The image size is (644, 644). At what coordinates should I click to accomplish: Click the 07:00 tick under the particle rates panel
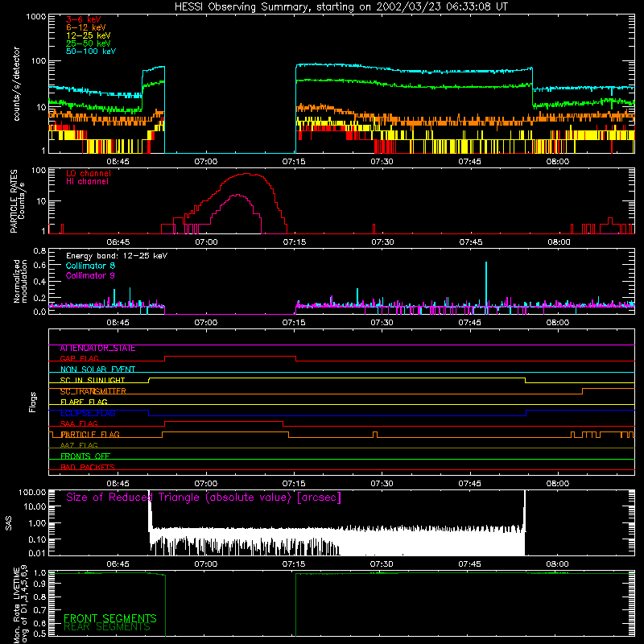coord(206,242)
